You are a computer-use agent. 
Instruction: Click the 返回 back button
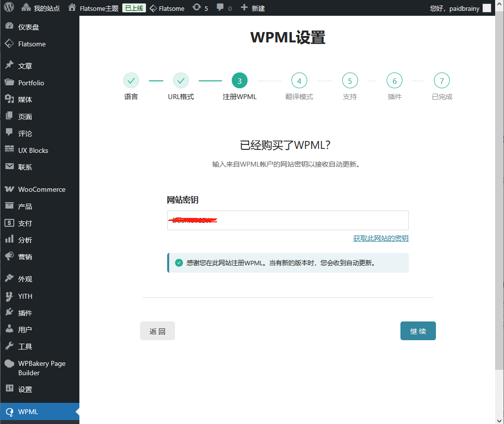(157, 331)
